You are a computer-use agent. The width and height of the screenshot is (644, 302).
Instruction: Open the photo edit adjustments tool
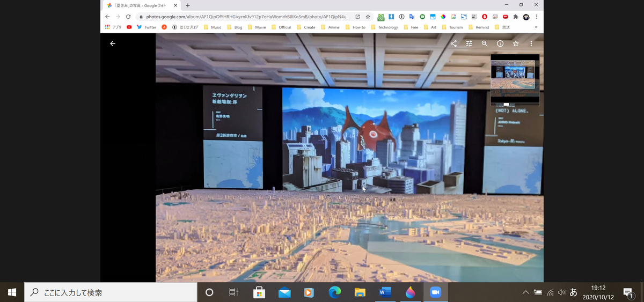[469, 43]
